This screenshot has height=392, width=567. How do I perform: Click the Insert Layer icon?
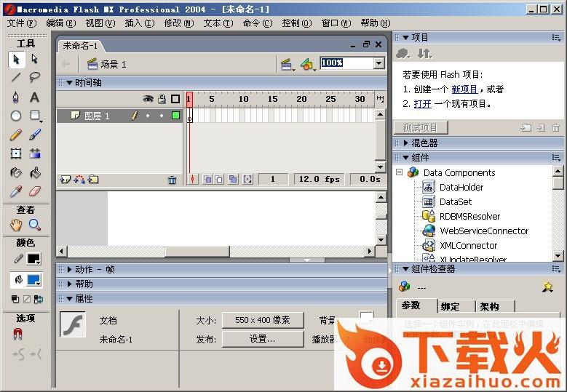(x=65, y=179)
